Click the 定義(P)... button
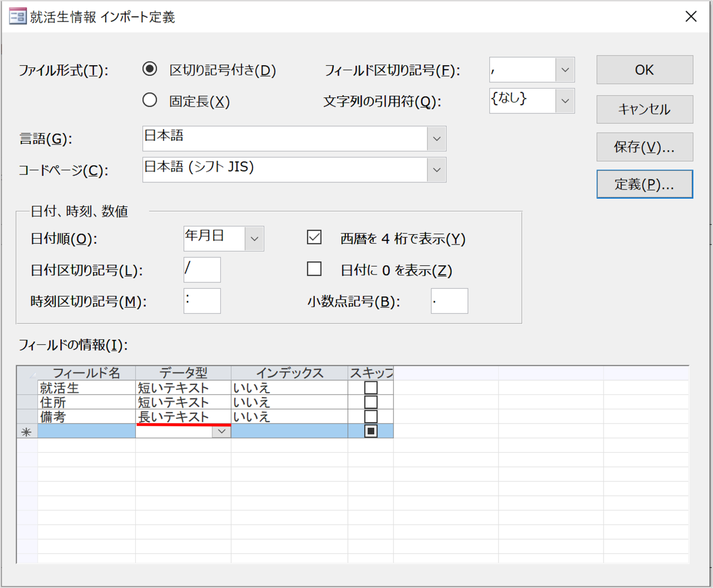 click(x=645, y=184)
